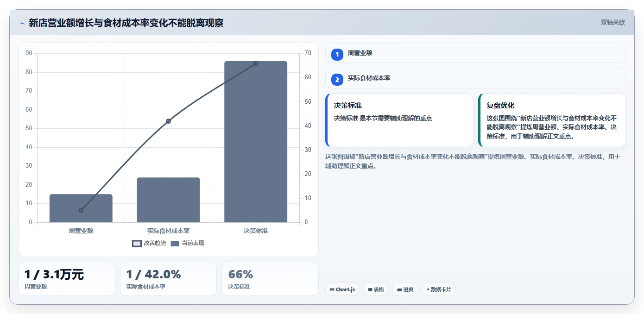Click the summary paragraph under the cards
The width and height of the screenshot is (644, 314).
pos(473,161)
